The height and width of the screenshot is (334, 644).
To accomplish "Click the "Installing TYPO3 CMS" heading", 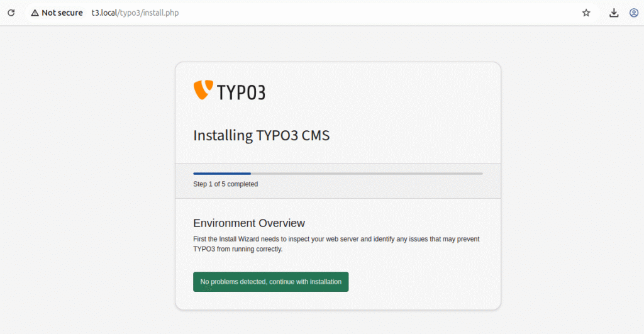I will (261, 135).
